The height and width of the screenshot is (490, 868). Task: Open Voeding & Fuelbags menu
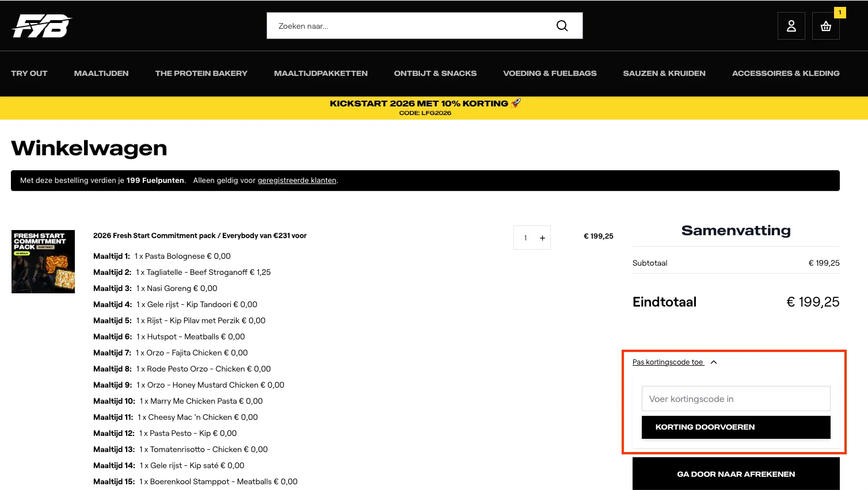click(x=550, y=74)
